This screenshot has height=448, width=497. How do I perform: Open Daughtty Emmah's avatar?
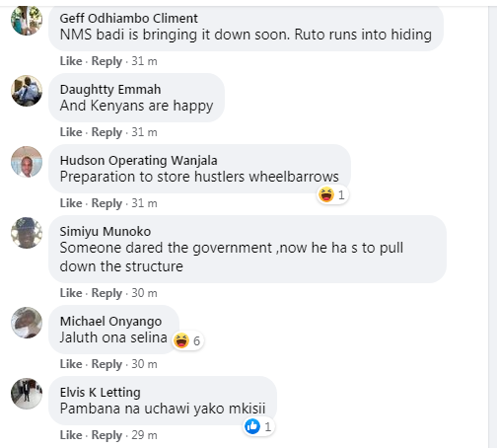coord(27,91)
